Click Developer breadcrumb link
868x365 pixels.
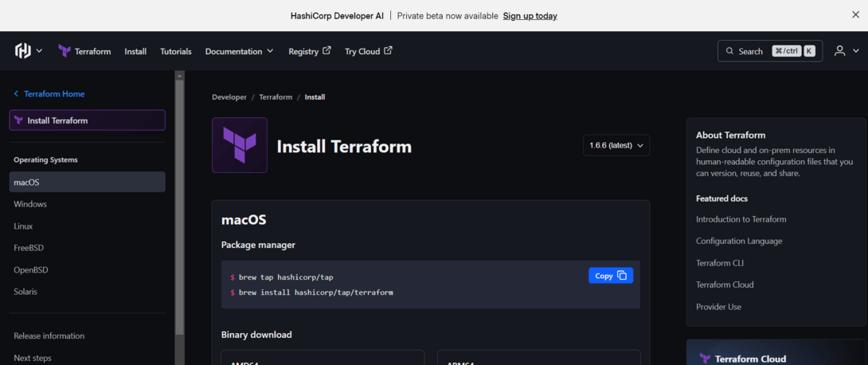pyautogui.click(x=229, y=97)
